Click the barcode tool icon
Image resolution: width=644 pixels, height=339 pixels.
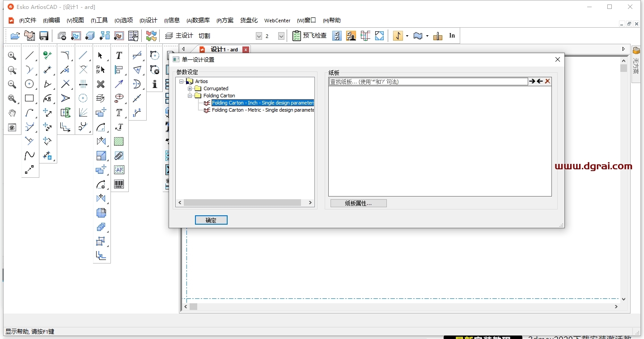click(119, 184)
